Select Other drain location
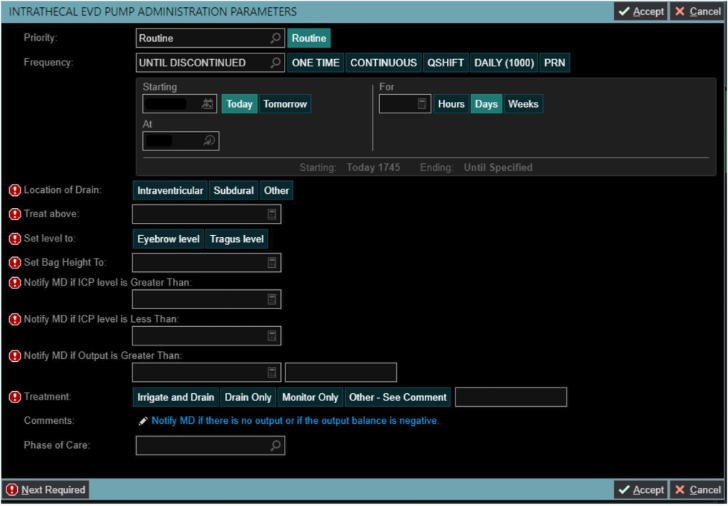Screen dimensions: 728x506 pyautogui.click(x=276, y=190)
